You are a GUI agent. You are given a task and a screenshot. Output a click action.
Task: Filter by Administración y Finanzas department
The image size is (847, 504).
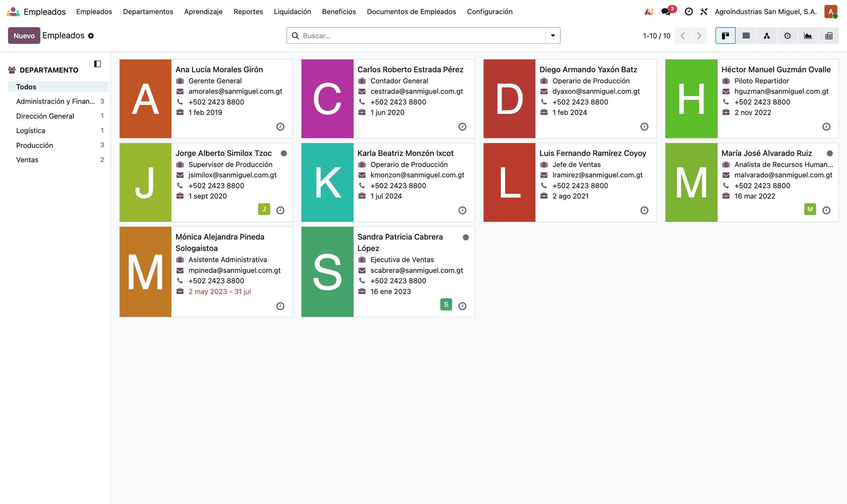pyautogui.click(x=58, y=101)
